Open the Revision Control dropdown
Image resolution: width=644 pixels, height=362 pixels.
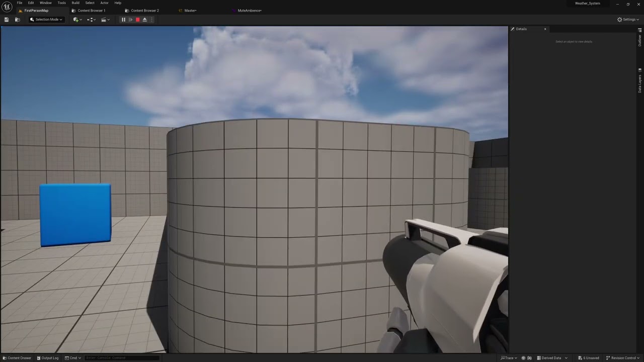(x=623, y=358)
